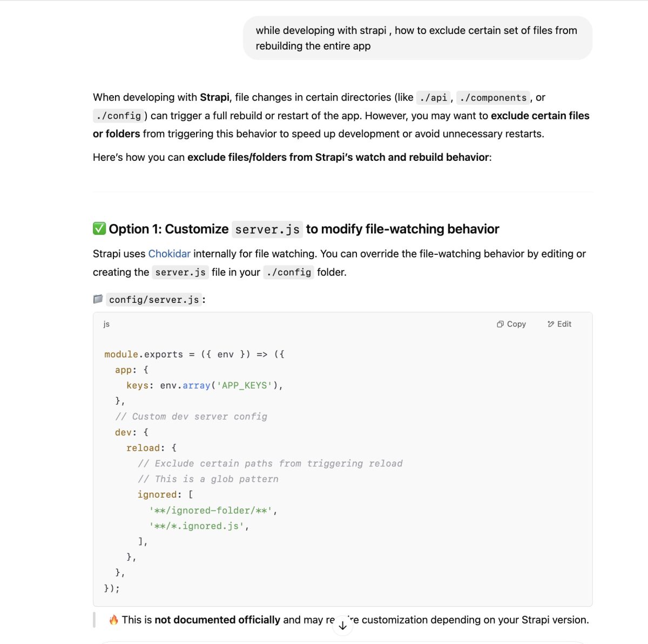
Task: Click the '**/ignored-folder/**' glob string
Action: click(211, 510)
